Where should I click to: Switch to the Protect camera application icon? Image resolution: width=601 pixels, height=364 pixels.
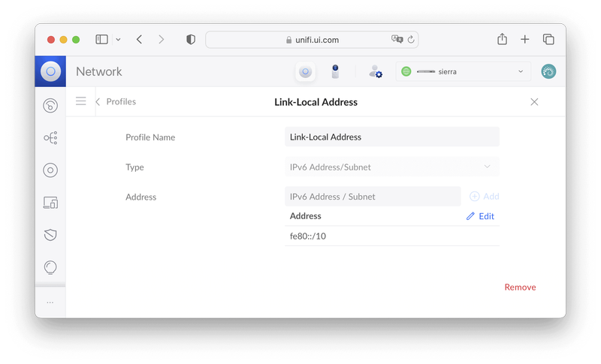coord(335,72)
